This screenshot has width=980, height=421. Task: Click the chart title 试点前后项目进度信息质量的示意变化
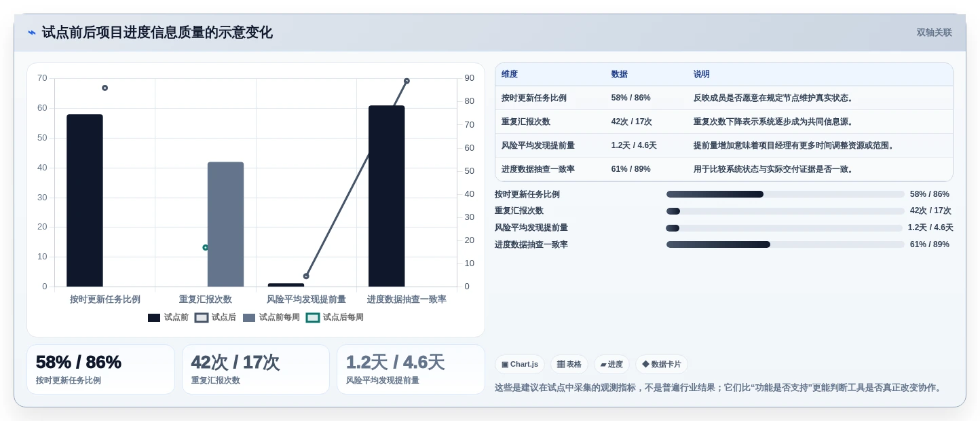pyautogui.click(x=157, y=33)
